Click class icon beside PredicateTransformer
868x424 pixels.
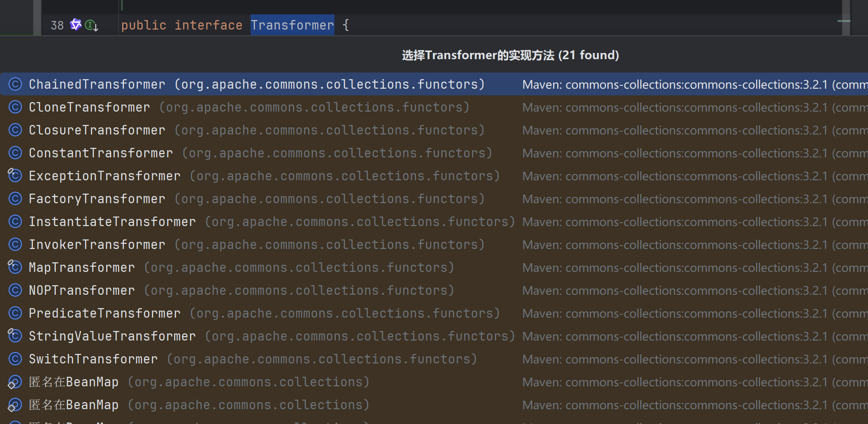15,313
